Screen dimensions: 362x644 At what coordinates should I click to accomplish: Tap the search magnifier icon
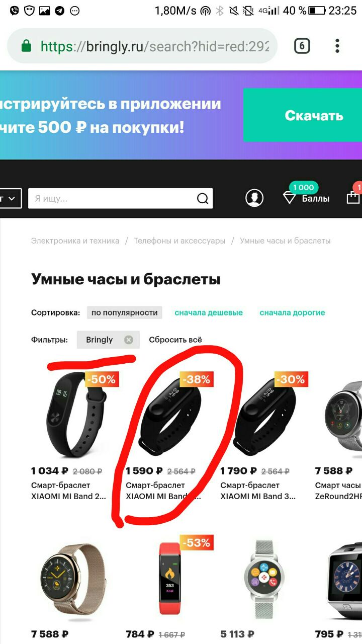(x=203, y=199)
